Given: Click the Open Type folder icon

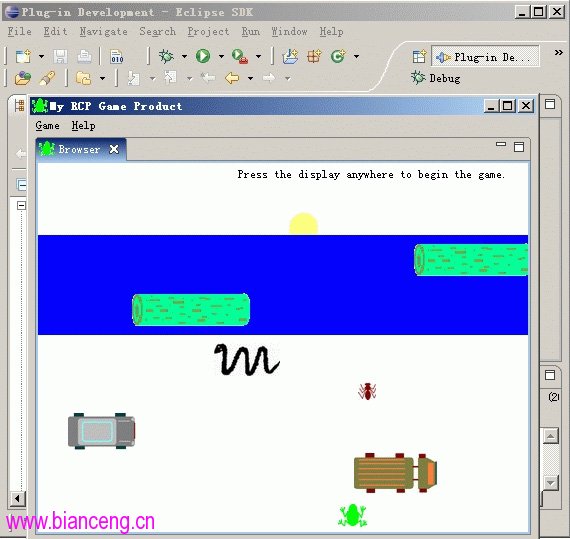Looking at the screenshot, I should pos(23,78).
